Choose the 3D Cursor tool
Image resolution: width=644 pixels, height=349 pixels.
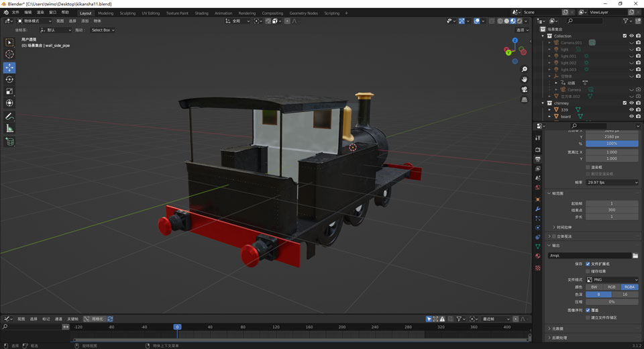point(9,54)
